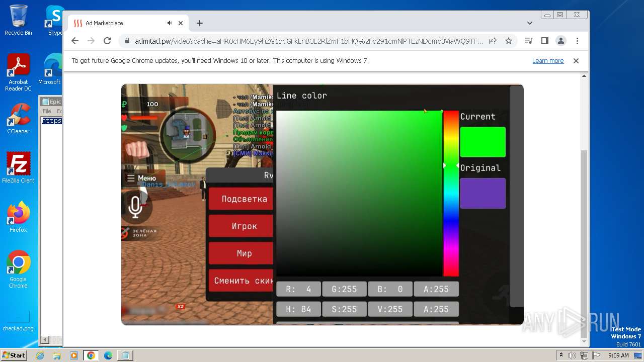Switch to Notepad window in taskbar
The height and width of the screenshot is (362, 644).
coord(124,355)
